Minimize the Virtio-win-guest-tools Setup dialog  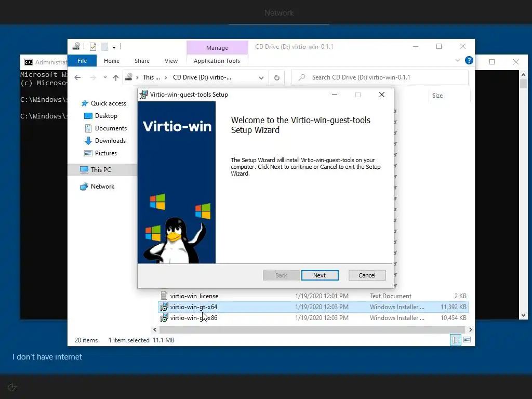(x=335, y=95)
